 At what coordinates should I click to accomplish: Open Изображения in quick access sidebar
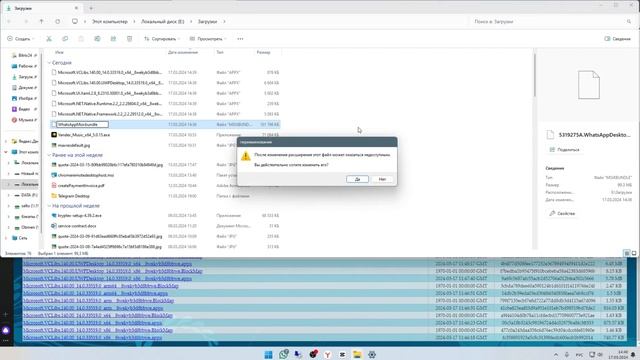click(x=24, y=98)
